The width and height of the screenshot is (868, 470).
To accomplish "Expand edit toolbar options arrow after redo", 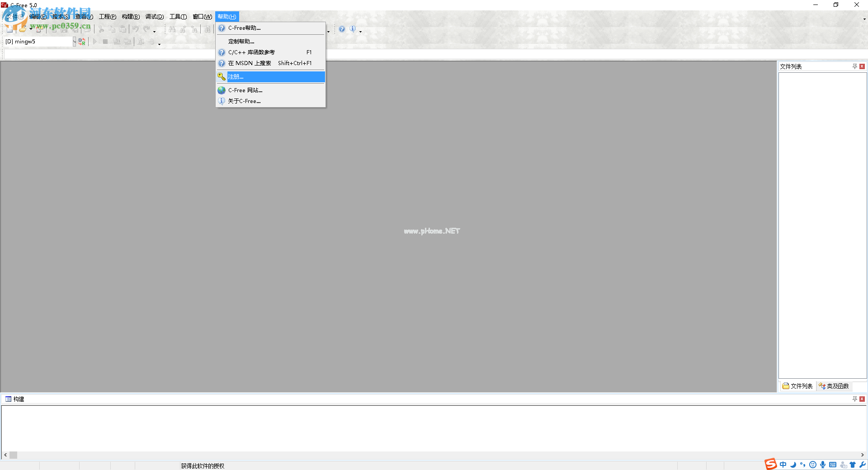I will (x=154, y=32).
